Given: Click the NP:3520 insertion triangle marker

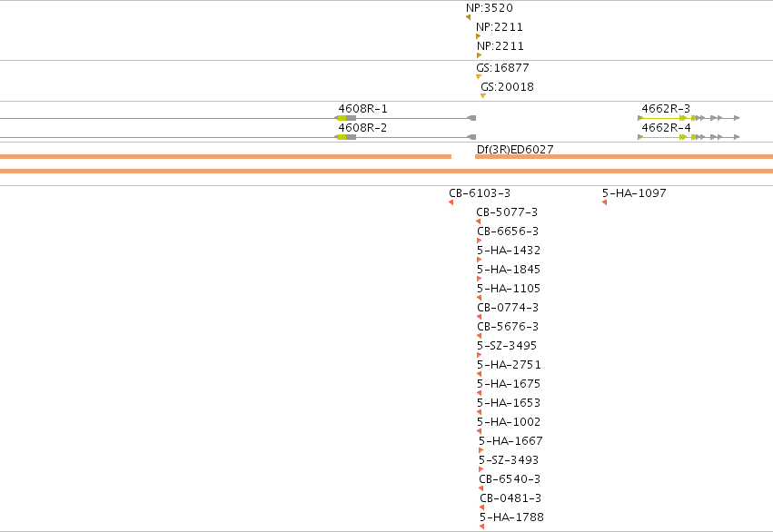Looking at the screenshot, I should tap(468, 17).
